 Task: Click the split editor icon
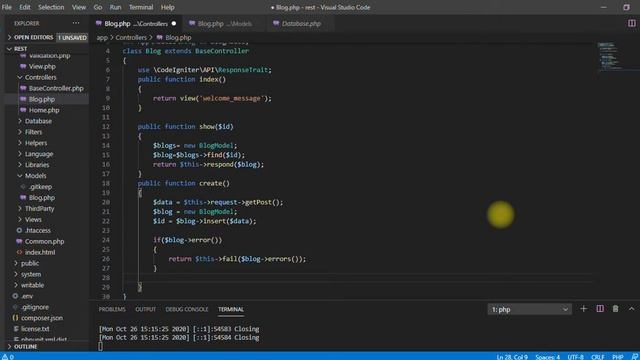(x=631, y=23)
